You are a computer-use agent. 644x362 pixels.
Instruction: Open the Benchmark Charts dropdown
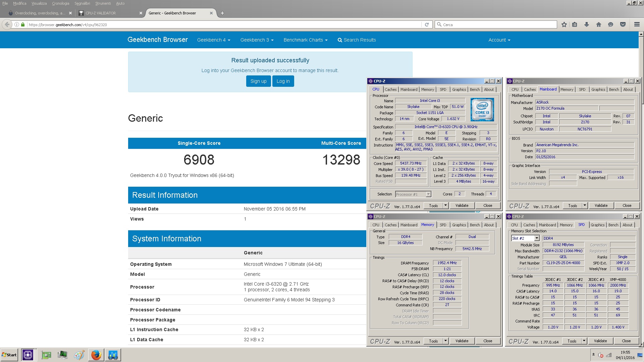[306, 40]
